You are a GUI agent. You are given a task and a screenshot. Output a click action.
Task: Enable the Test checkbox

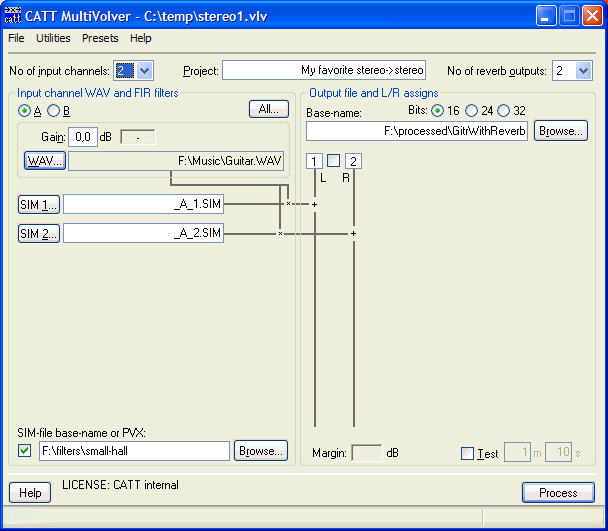pos(467,454)
